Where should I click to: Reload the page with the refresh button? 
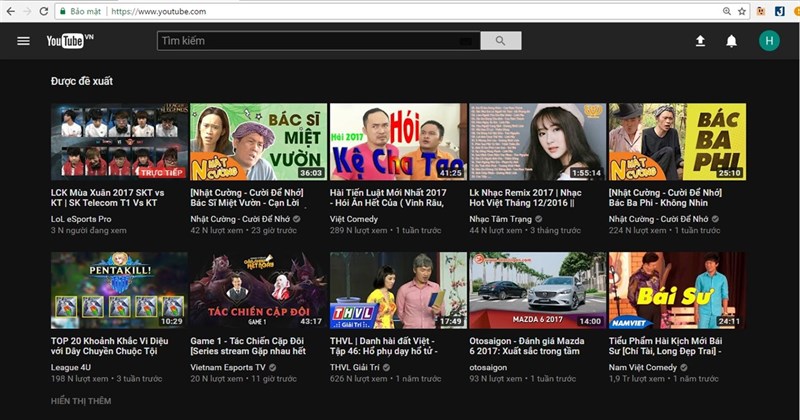pyautogui.click(x=44, y=11)
